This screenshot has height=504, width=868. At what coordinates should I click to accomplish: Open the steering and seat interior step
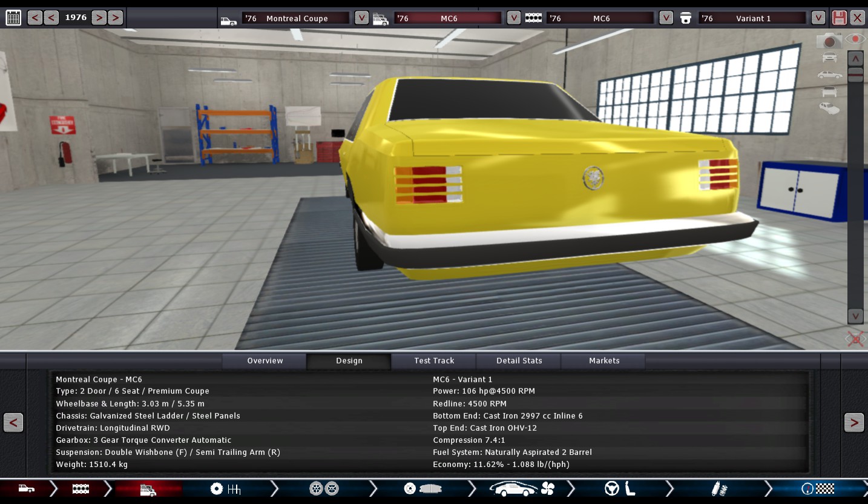tap(620, 489)
